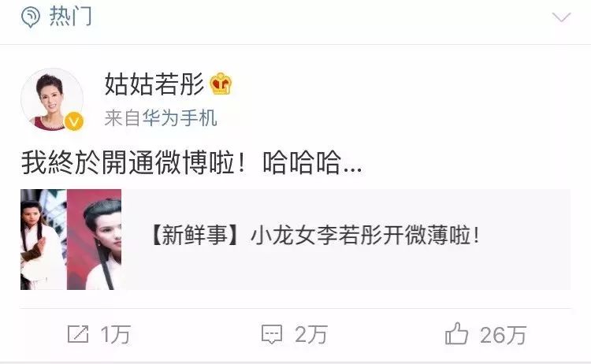The height and width of the screenshot is (364, 591).
Task: Click the 热门 speech-bubble icon
Action: coord(31,17)
